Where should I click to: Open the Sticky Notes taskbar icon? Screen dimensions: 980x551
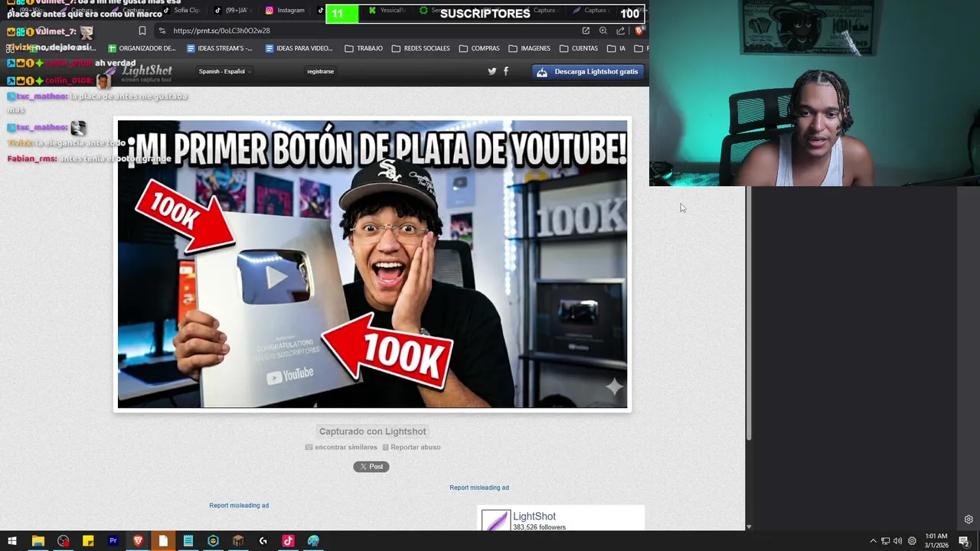click(x=88, y=541)
